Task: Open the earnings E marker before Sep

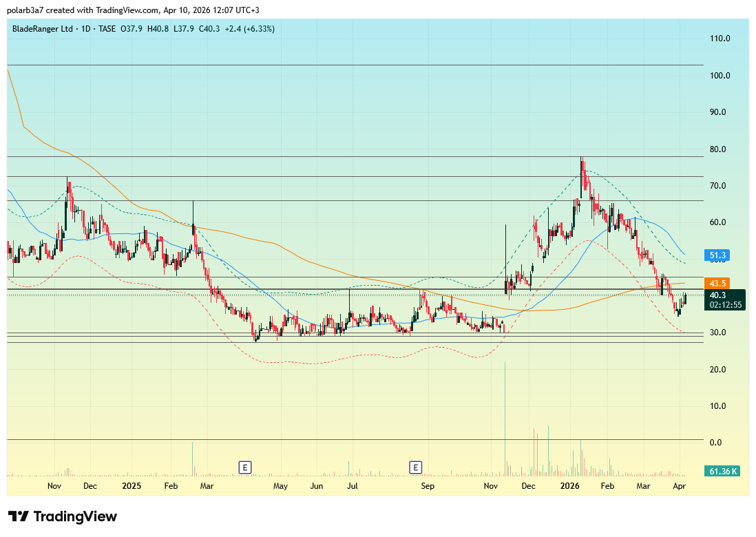Action: (416, 467)
